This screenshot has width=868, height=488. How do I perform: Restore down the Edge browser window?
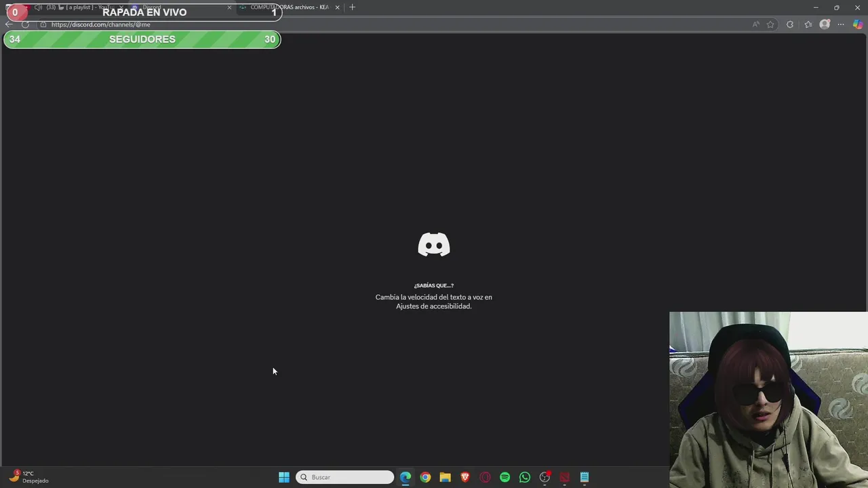click(837, 7)
